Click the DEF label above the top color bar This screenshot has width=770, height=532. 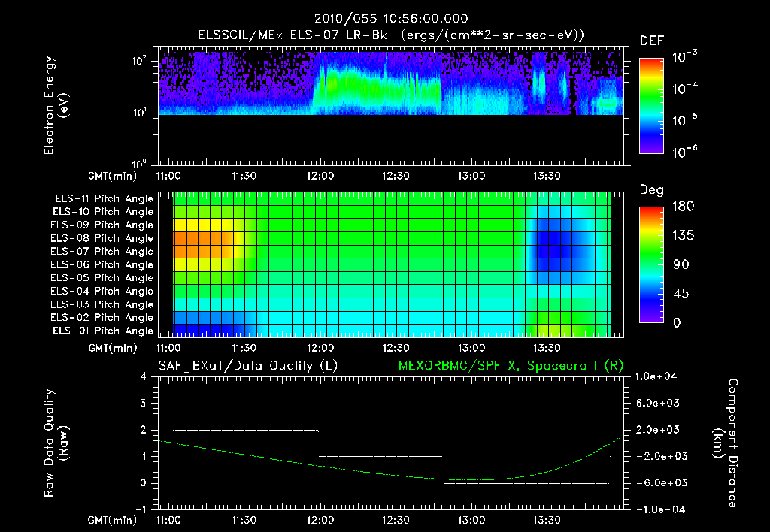pos(651,41)
